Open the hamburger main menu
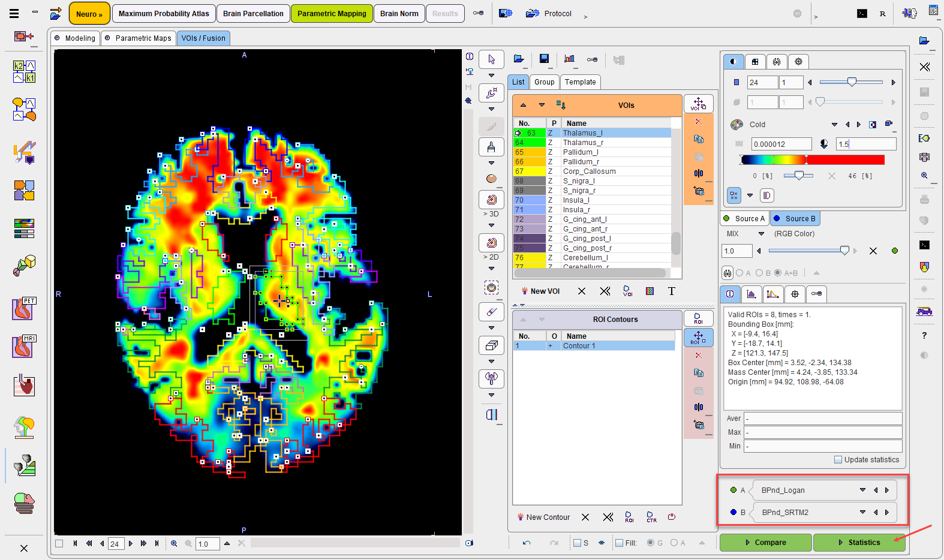944x560 pixels. coord(14,13)
